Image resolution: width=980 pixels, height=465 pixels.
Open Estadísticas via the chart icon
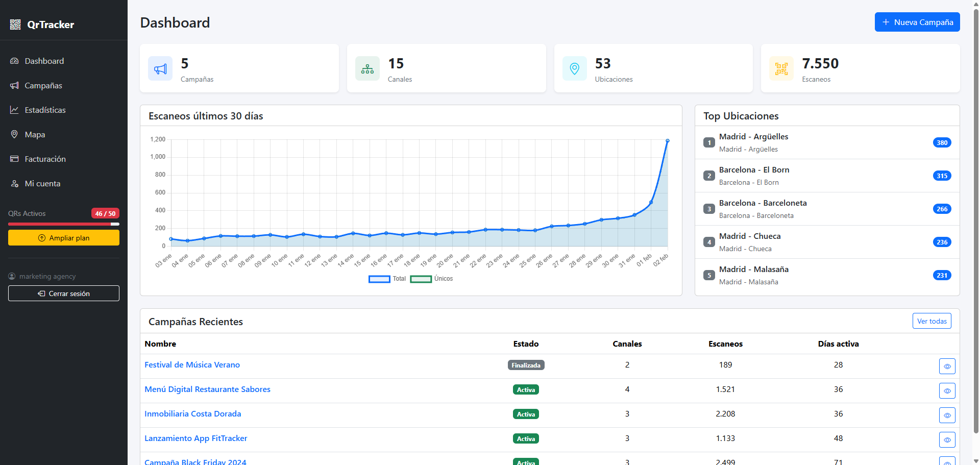click(x=14, y=110)
